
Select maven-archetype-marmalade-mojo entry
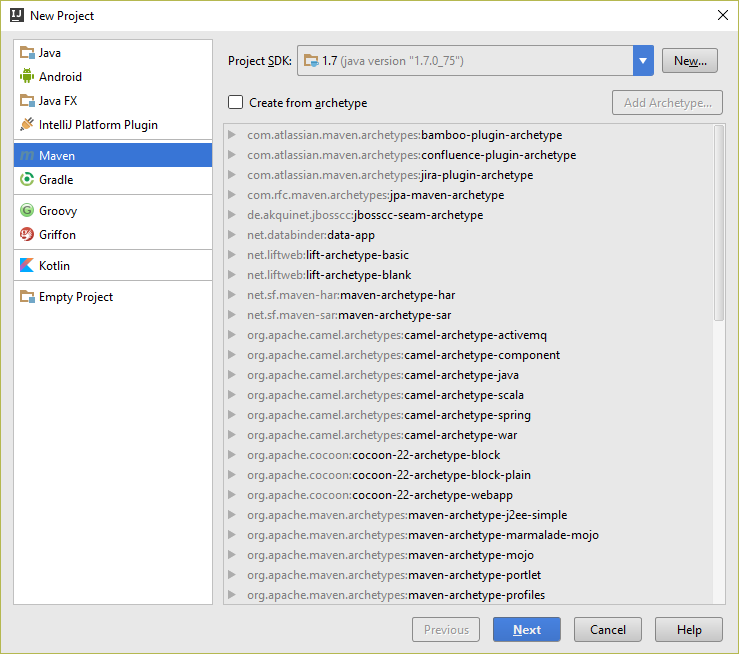[423, 535]
